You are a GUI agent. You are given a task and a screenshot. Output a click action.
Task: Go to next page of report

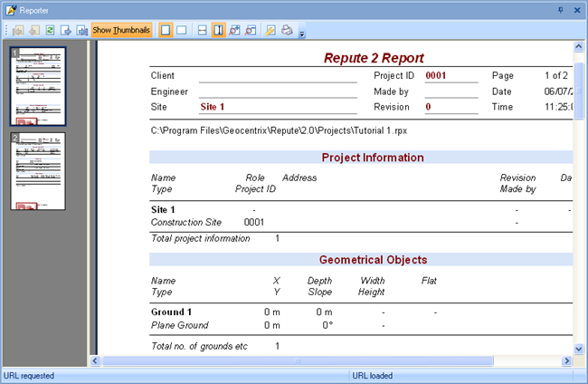tap(66, 30)
